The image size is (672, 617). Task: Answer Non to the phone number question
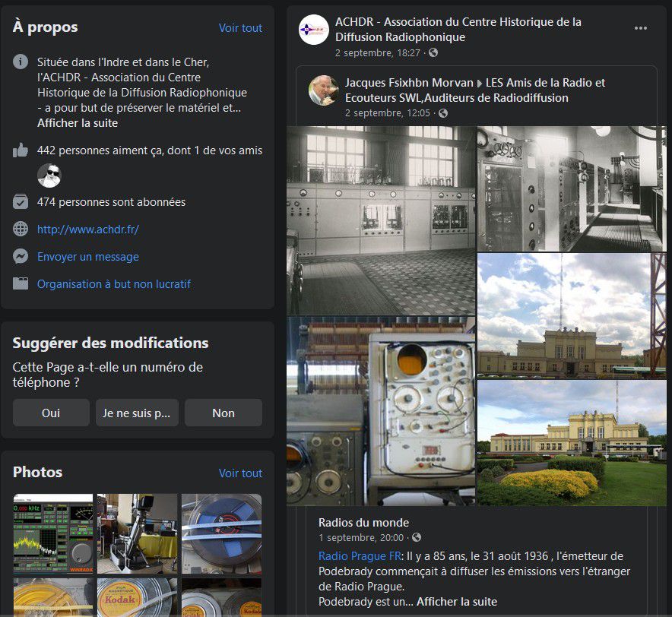point(223,413)
